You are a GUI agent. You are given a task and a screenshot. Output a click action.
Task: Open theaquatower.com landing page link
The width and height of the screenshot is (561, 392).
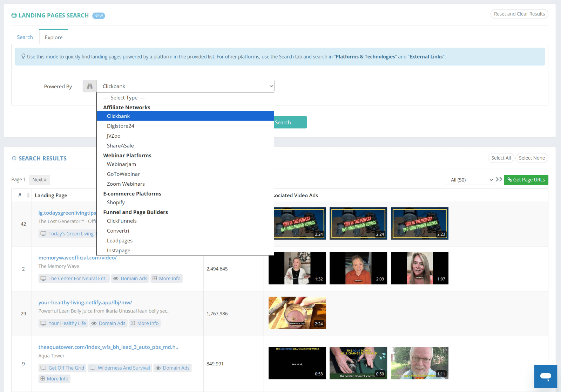108,347
